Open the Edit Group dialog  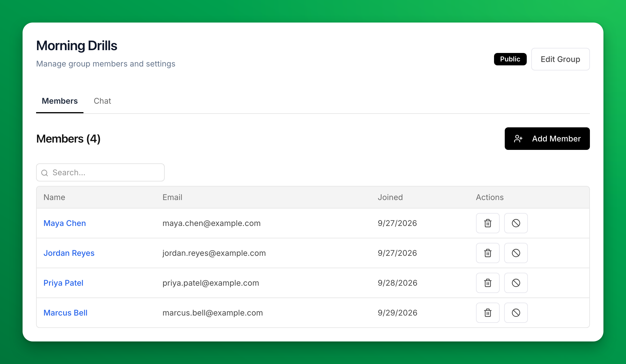point(560,59)
